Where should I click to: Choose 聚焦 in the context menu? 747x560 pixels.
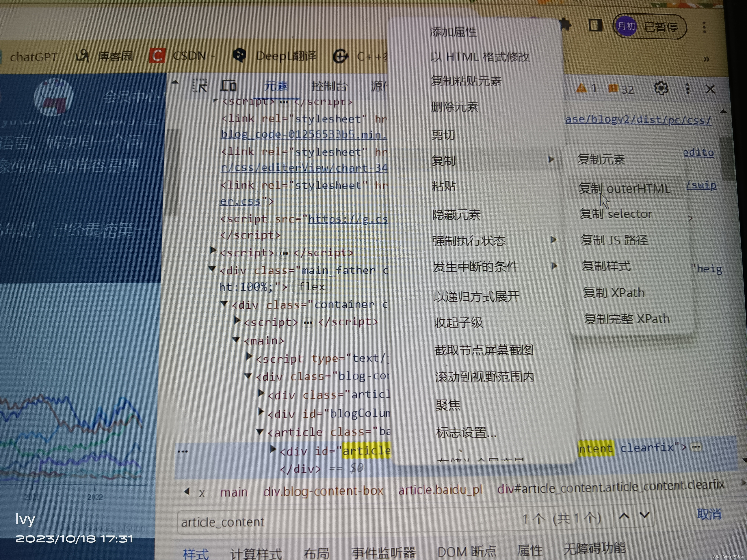(448, 405)
